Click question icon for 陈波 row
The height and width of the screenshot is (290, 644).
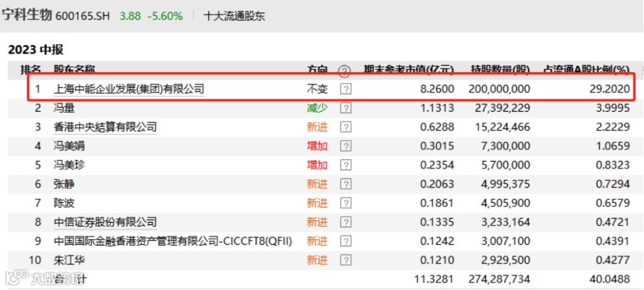(346, 203)
